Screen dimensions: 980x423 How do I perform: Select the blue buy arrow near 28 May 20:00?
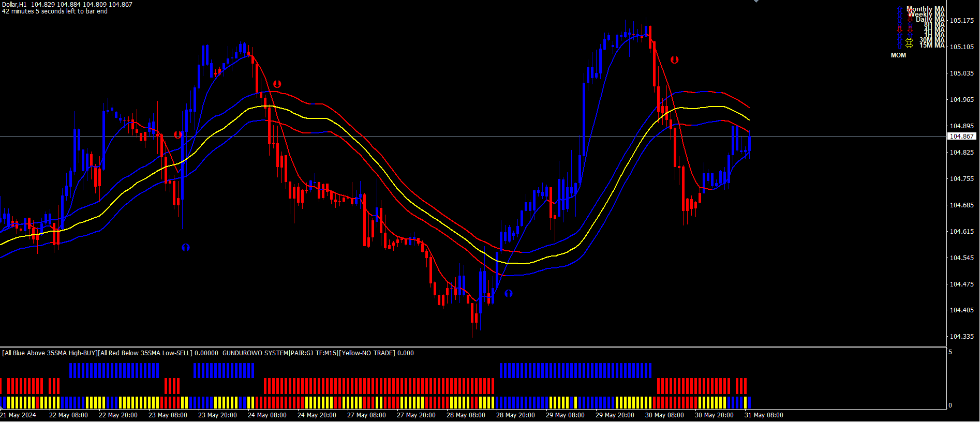[509, 294]
